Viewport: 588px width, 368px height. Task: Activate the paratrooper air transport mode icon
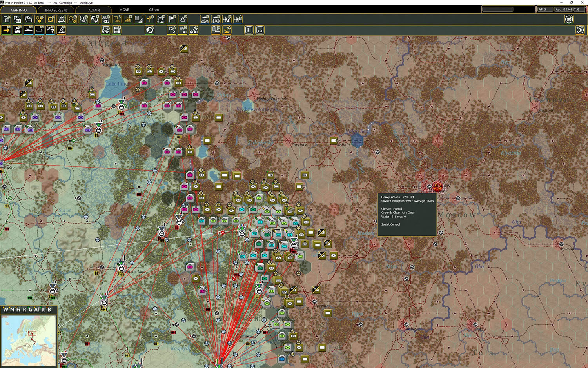51,30
